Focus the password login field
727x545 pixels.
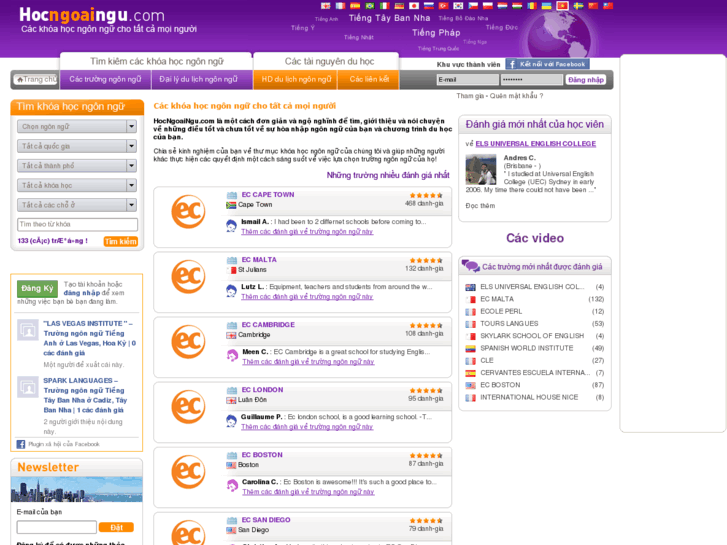(531, 80)
